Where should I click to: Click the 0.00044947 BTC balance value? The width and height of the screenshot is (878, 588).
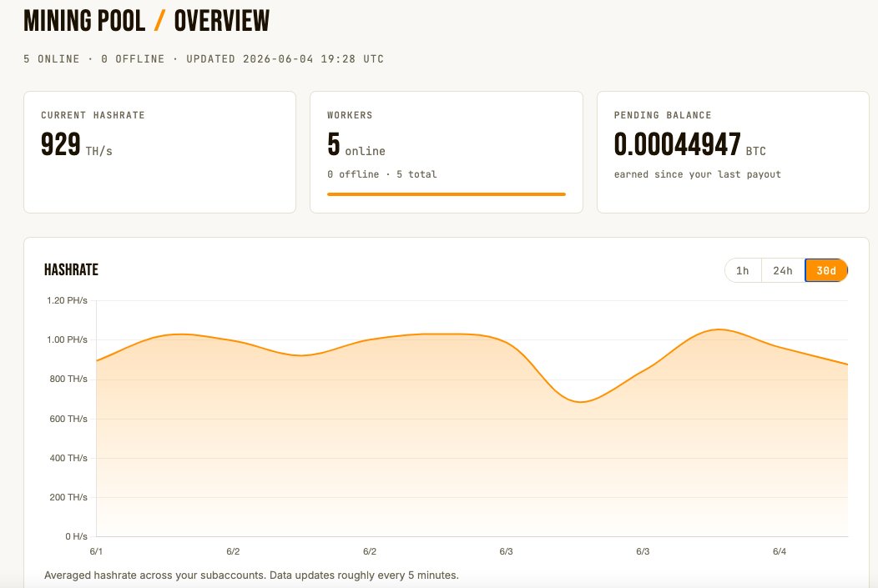click(690, 144)
